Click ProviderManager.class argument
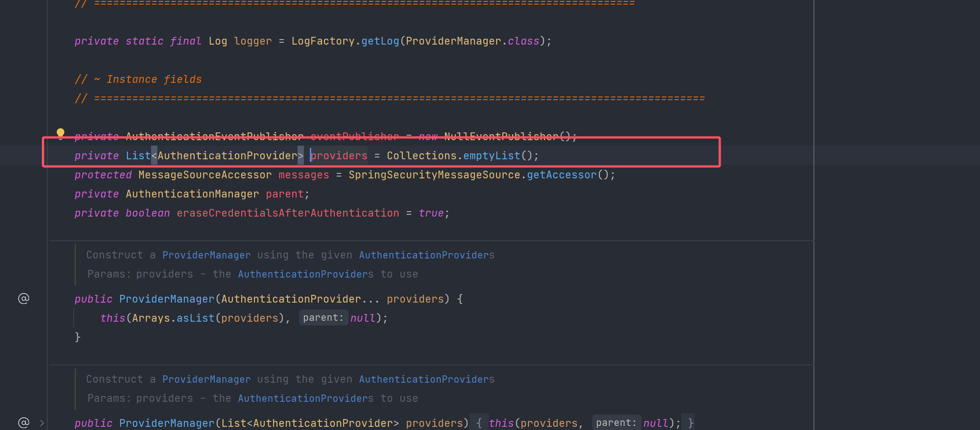The image size is (980, 430). 473,41
